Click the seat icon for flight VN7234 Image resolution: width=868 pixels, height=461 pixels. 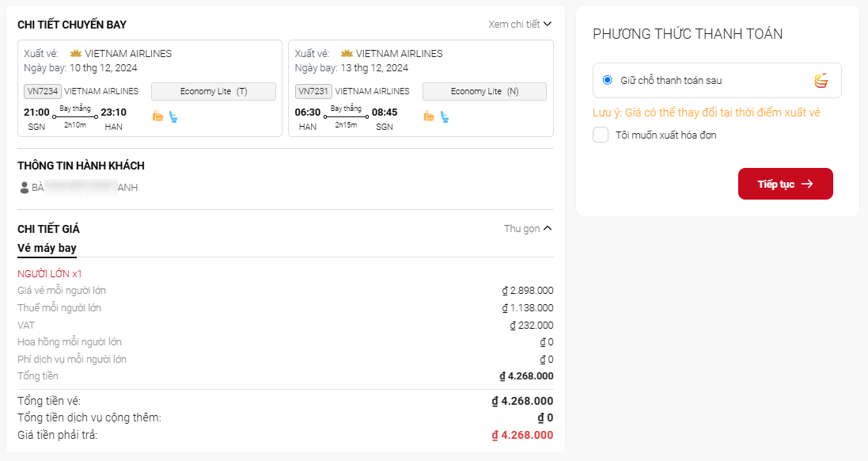[173, 117]
